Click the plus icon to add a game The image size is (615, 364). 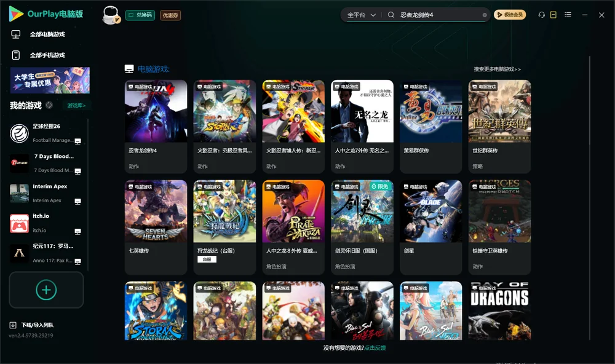pyautogui.click(x=46, y=290)
